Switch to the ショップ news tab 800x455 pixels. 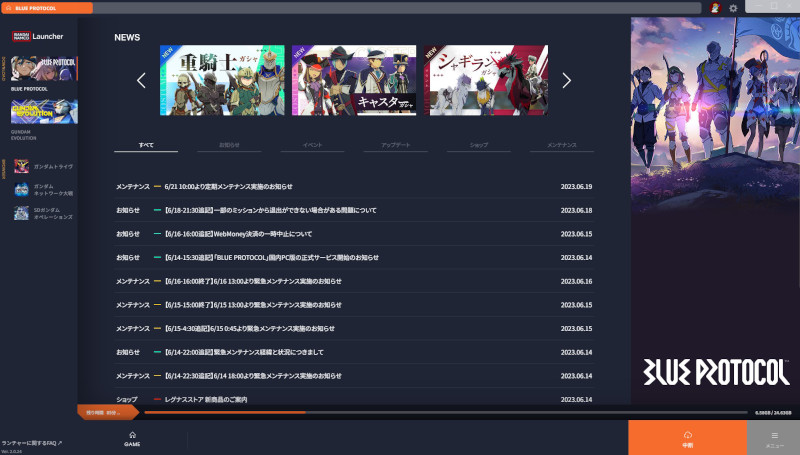coord(479,145)
